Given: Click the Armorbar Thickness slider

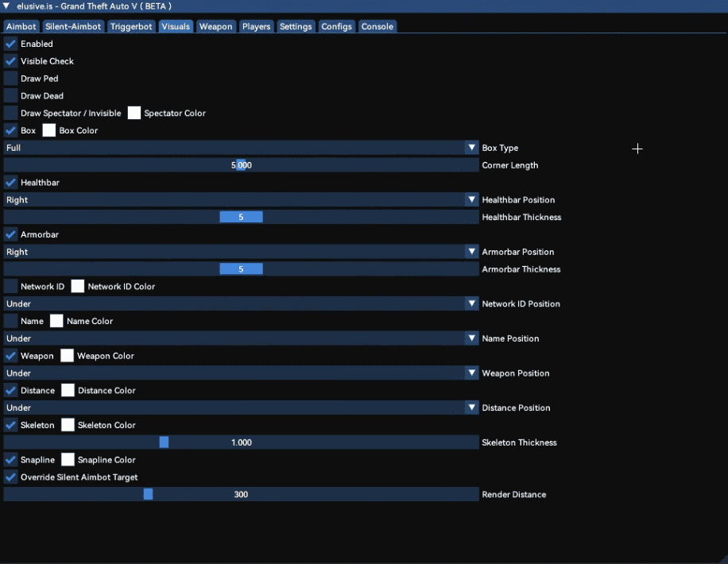Looking at the screenshot, I should click(x=241, y=269).
